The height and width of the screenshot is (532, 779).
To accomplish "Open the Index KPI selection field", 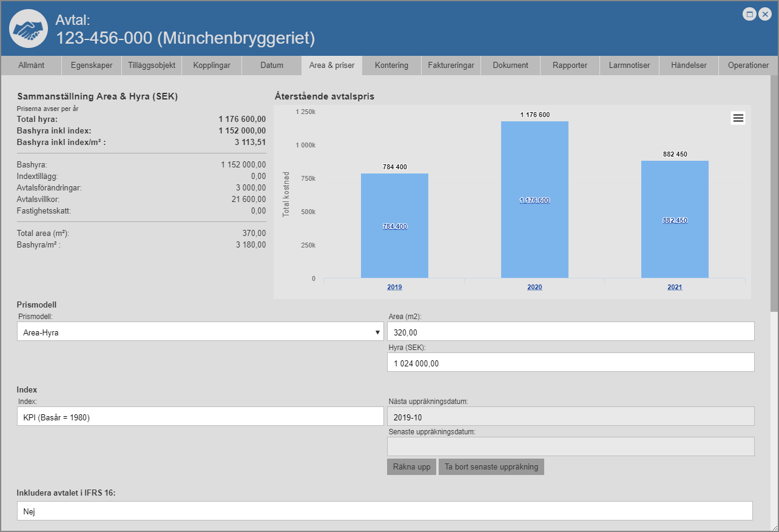I will (200, 417).
